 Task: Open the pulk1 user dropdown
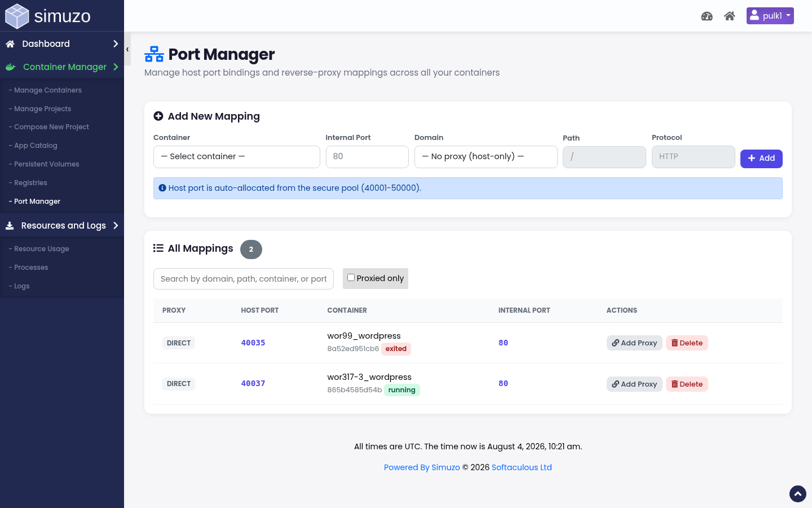coord(770,16)
